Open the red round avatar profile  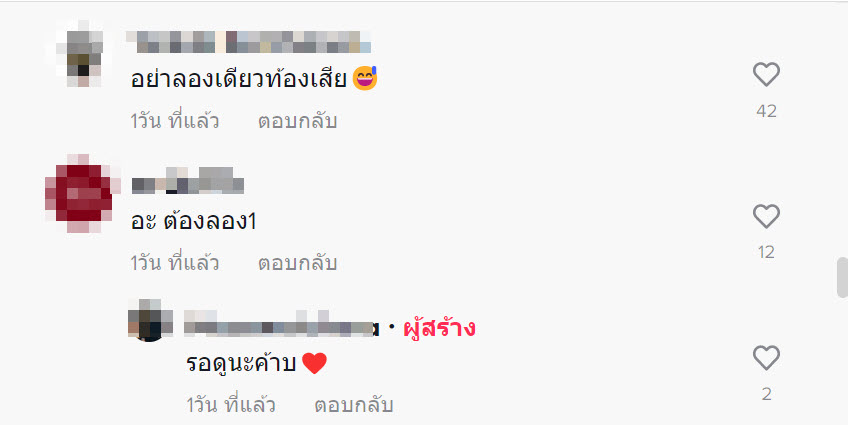pos(82,194)
